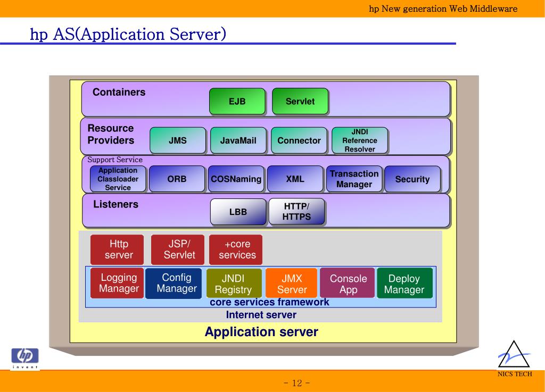Viewport: 545px width, 392px height.
Task: Click the Connector box
Action: 299,140
